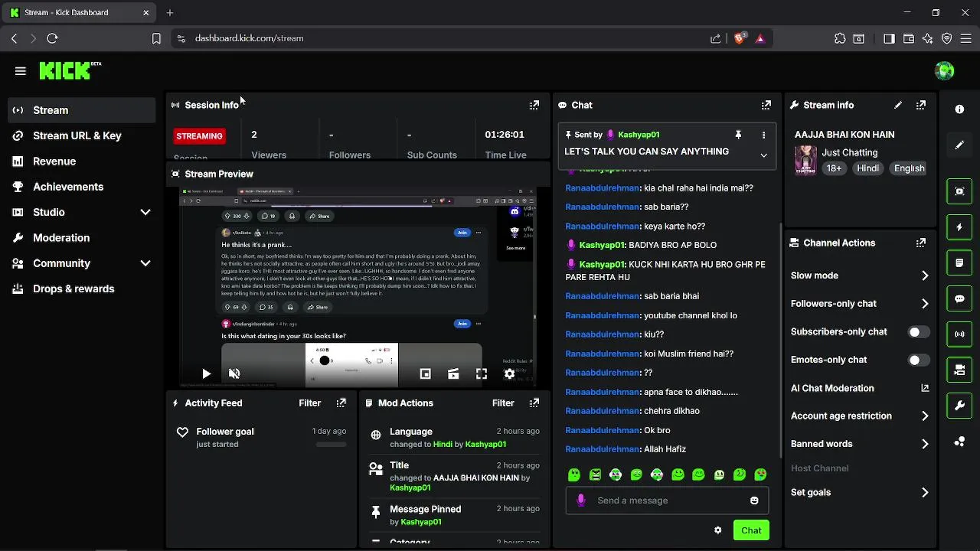The width and height of the screenshot is (980, 551).
Task: Pop out the Stream info panel
Action: click(x=921, y=105)
